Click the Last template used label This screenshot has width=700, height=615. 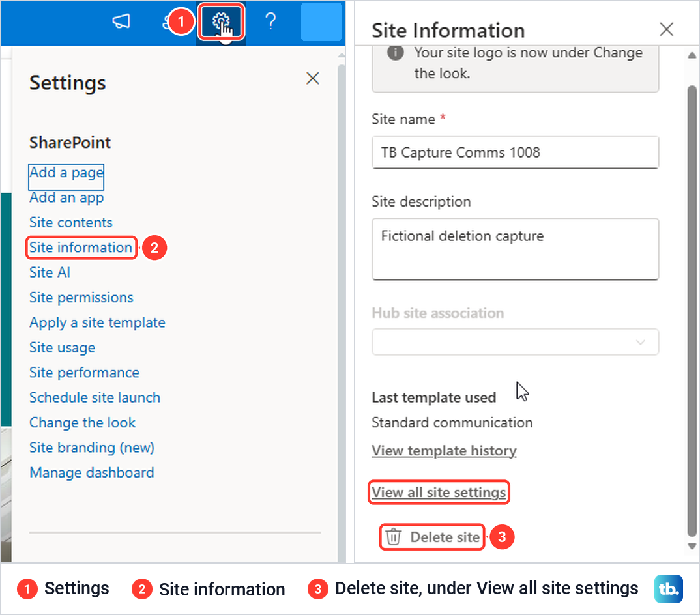click(434, 397)
